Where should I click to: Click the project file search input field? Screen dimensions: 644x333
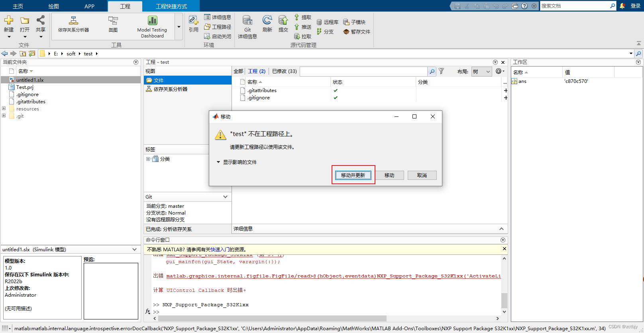363,71
